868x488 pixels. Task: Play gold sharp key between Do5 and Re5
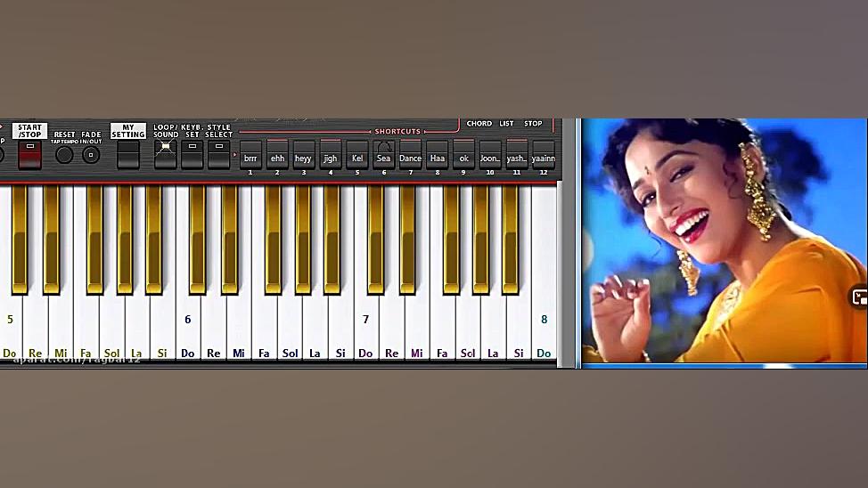[x=20, y=239]
